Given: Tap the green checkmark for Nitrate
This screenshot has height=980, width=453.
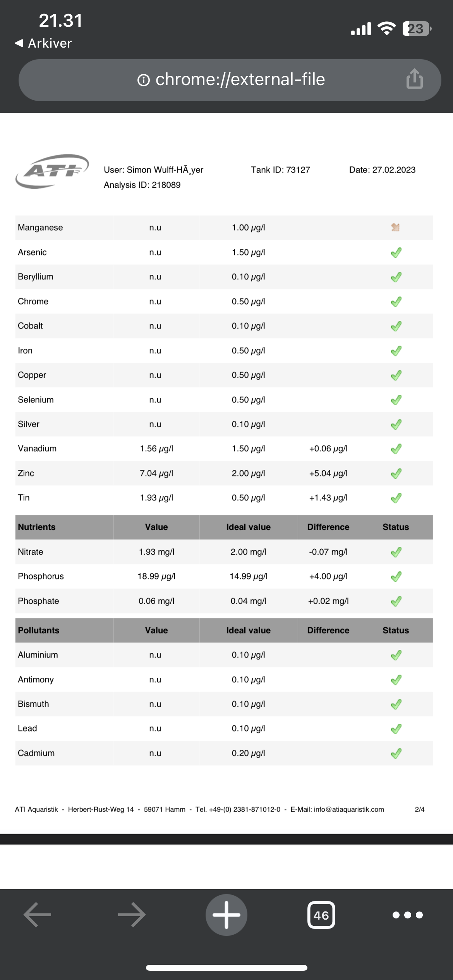Looking at the screenshot, I should click(396, 552).
